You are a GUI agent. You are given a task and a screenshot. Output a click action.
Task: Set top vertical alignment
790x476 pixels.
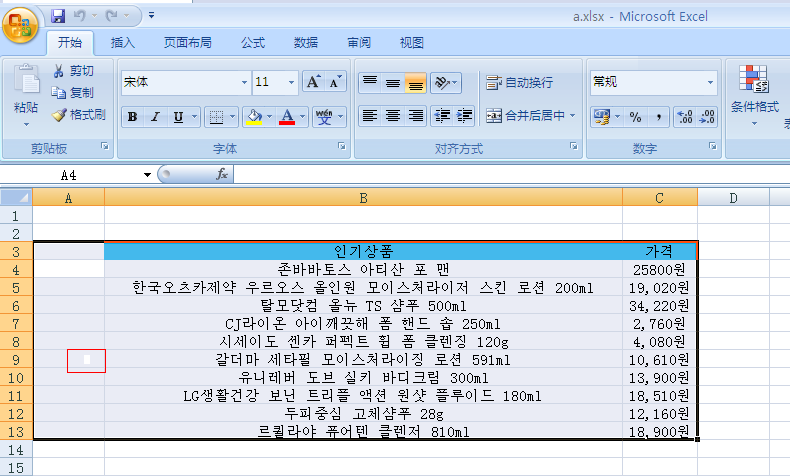[370, 82]
